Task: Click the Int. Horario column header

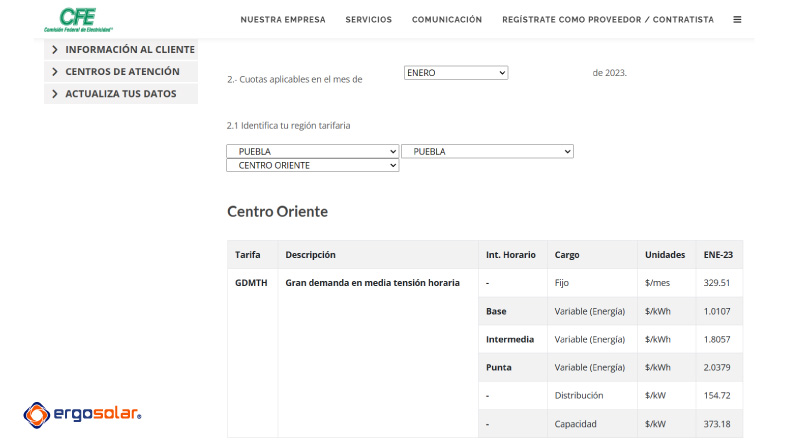Action: click(x=511, y=255)
